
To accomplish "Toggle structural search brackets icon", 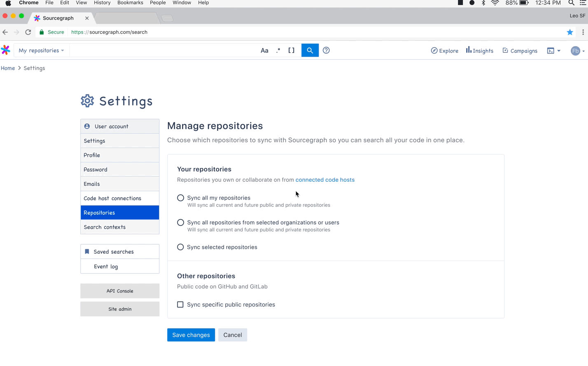I will (291, 51).
